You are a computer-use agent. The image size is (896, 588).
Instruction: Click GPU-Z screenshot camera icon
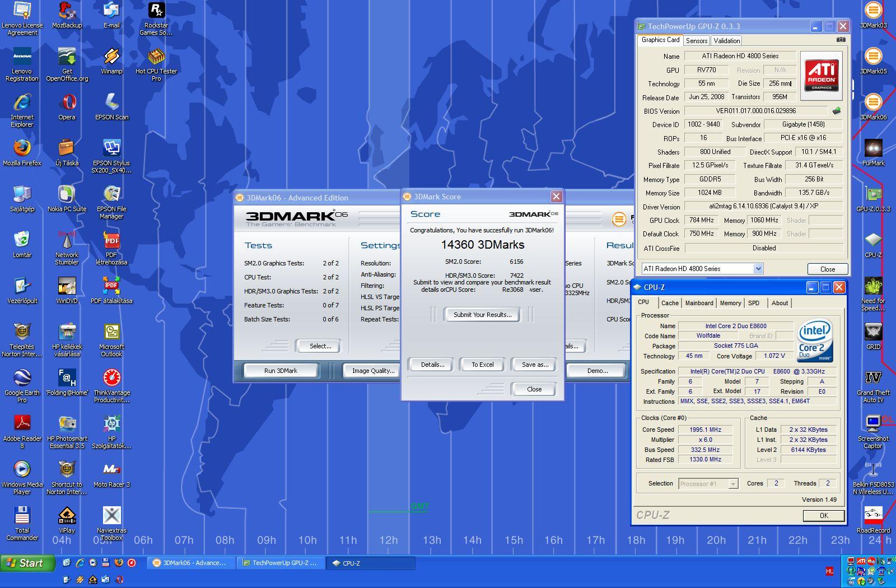coord(841,40)
